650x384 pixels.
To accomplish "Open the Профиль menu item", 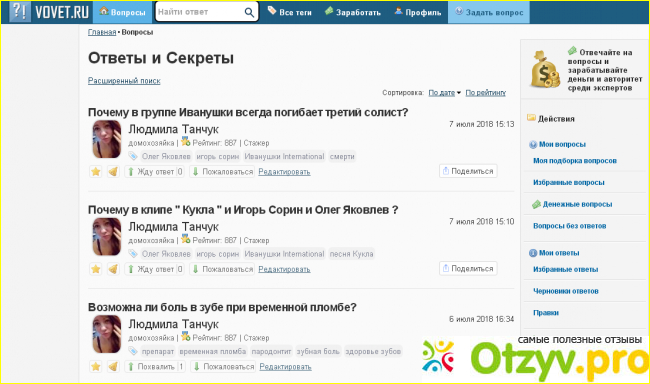I will pos(418,12).
